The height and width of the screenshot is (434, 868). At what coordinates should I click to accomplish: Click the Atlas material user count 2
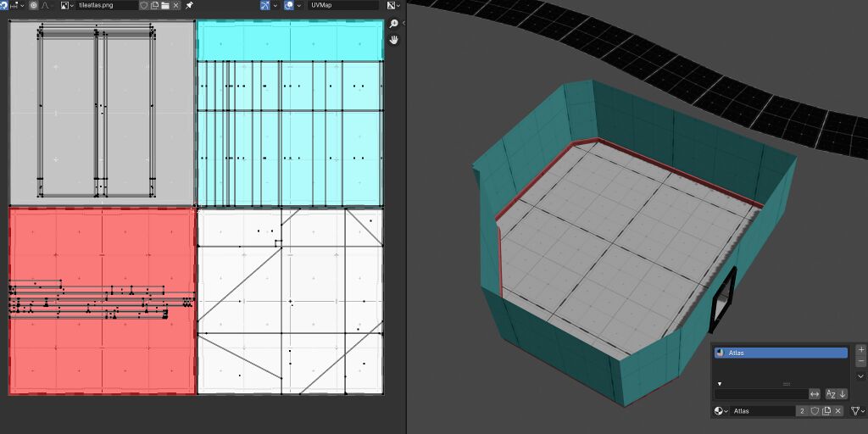click(x=802, y=411)
